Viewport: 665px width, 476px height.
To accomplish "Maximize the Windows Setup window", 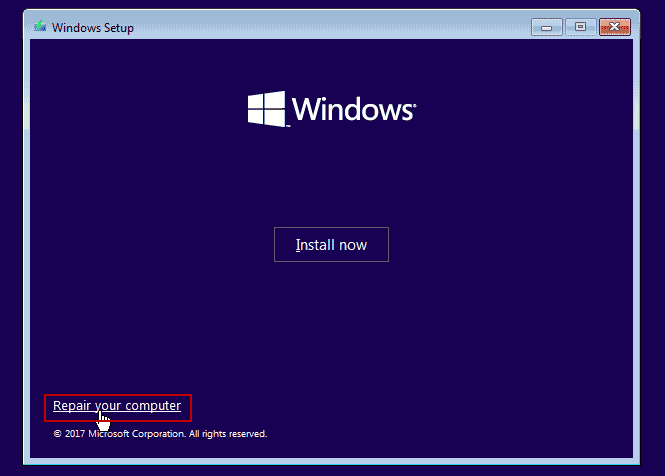I will (x=581, y=27).
